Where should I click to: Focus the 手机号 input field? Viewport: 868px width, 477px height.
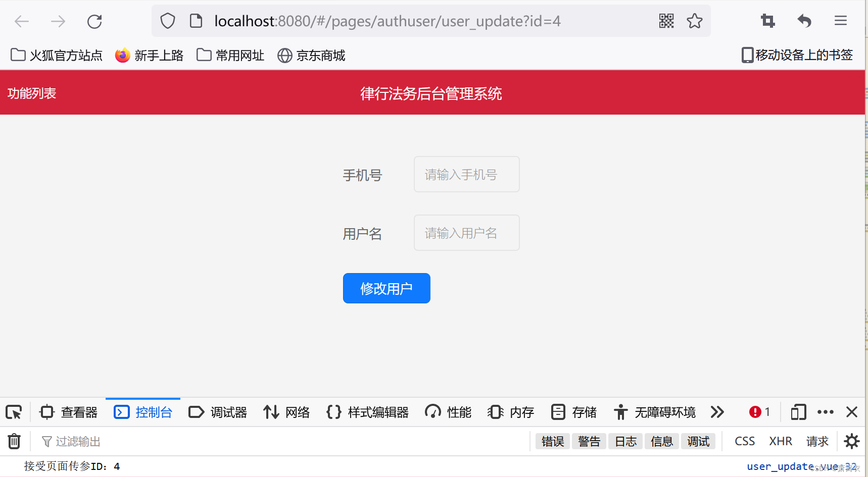click(x=466, y=174)
